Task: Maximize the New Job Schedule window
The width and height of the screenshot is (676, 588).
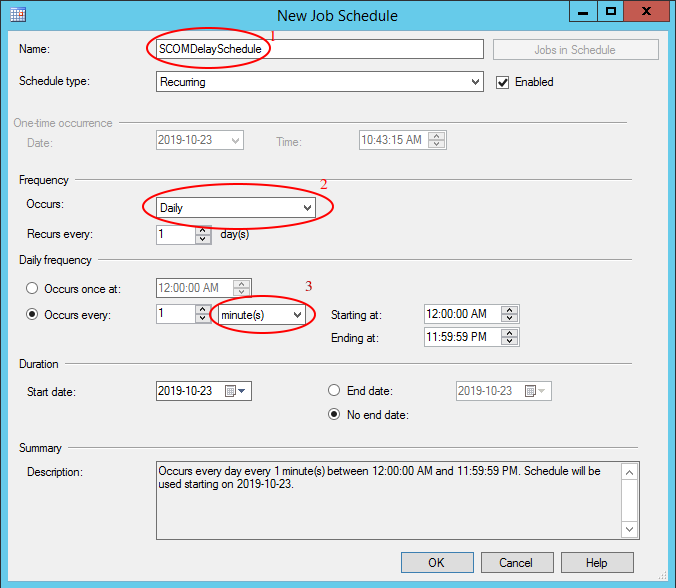Action: 610,12
